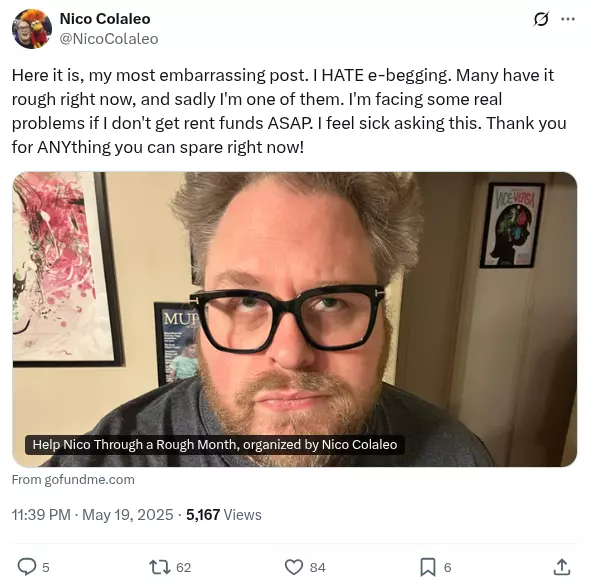The image size is (589, 585).
Task: Click the like count 84
Action: [x=317, y=567]
